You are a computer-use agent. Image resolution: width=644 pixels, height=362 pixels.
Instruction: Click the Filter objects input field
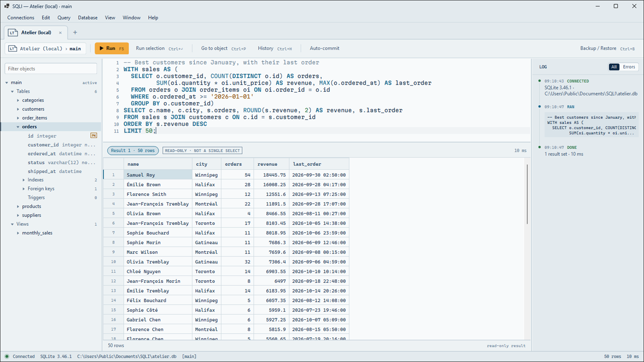click(51, 69)
